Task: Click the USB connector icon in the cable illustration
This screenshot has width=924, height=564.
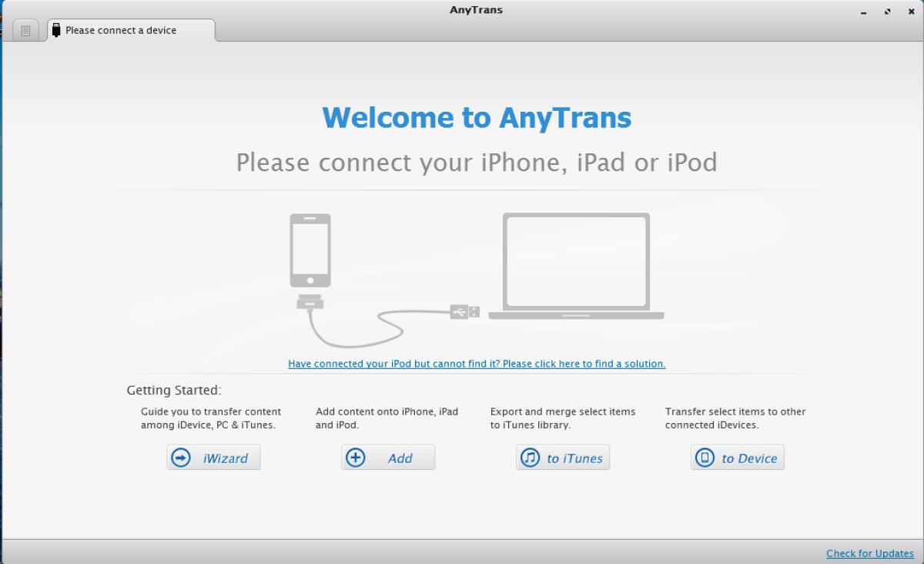Action: (x=463, y=311)
